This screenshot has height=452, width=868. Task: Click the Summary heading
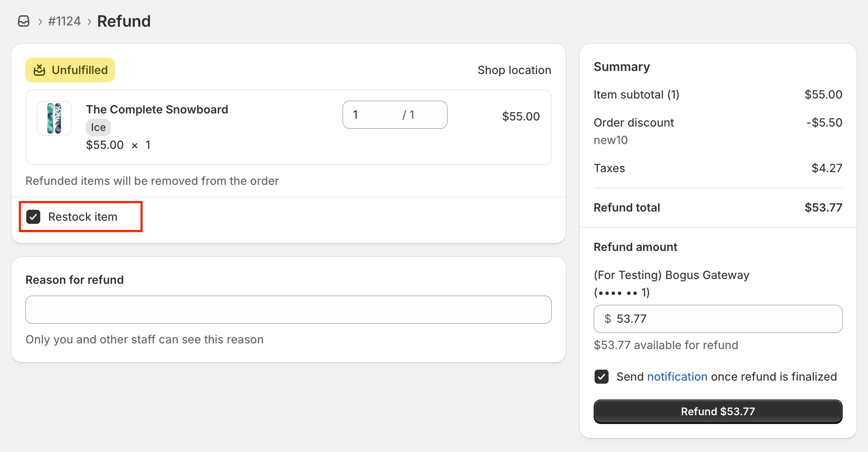622,67
